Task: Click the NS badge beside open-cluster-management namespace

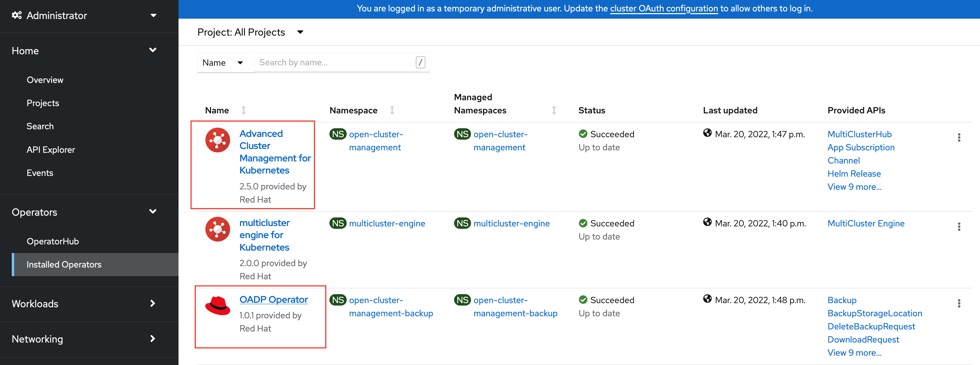Action: pyautogui.click(x=338, y=134)
